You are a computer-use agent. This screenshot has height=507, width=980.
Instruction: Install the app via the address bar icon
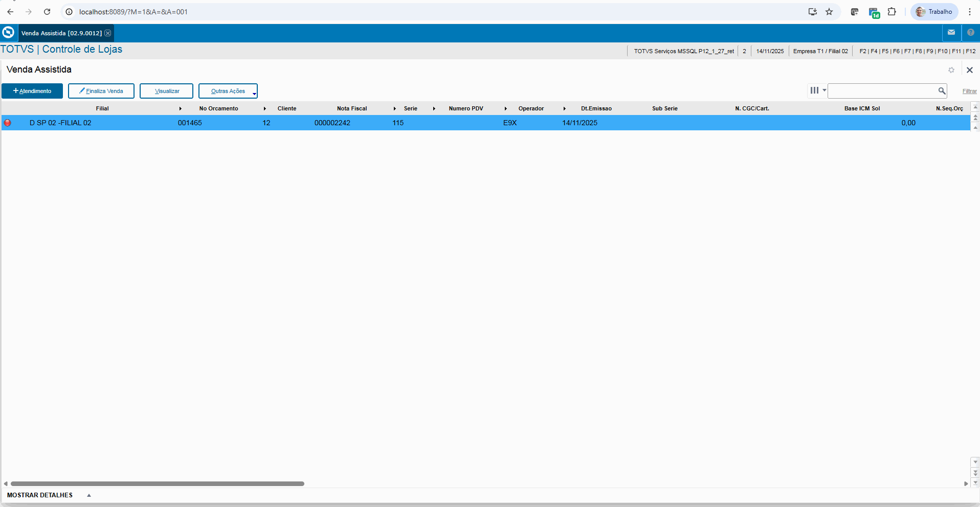812,12
